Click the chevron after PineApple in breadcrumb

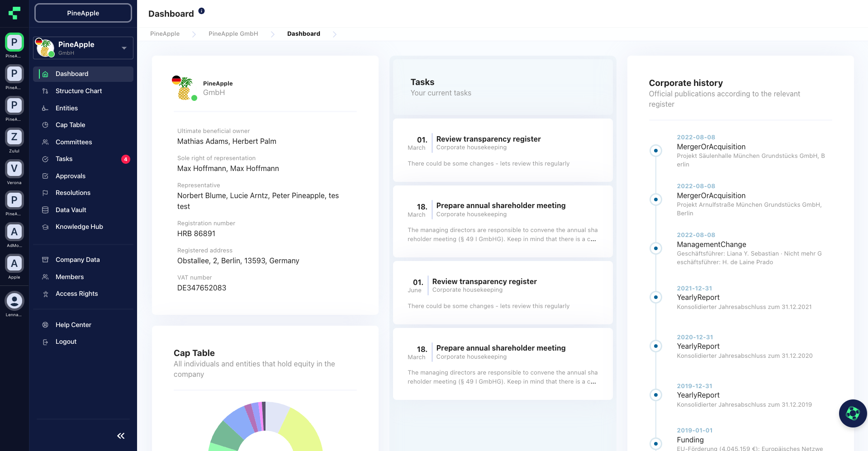tap(194, 34)
